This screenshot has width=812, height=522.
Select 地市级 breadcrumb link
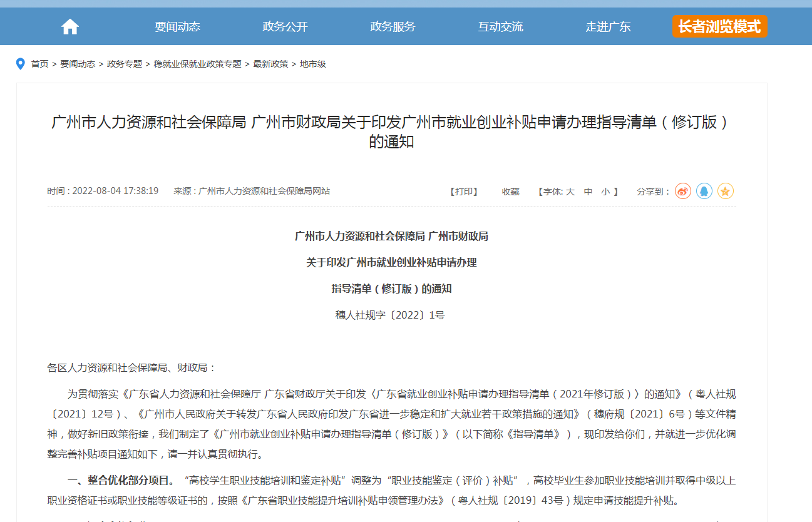coord(313,64)
